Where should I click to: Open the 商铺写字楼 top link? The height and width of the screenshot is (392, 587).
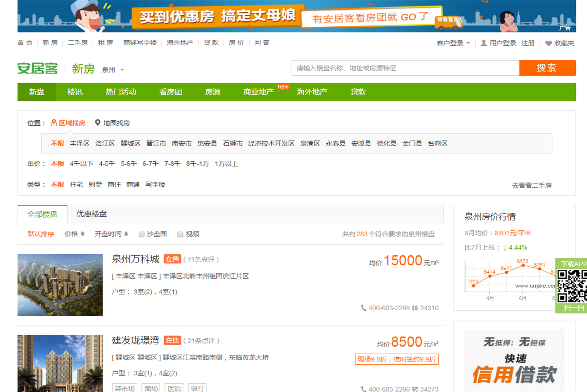click(140, 43)
